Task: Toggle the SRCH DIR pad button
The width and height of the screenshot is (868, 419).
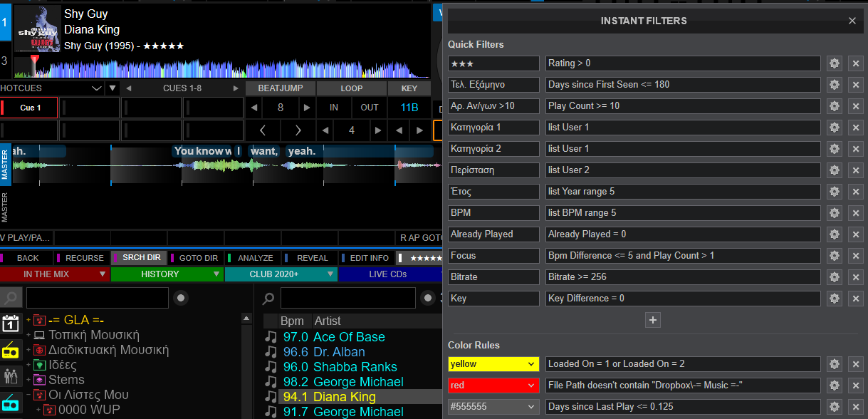Action: 140,258
